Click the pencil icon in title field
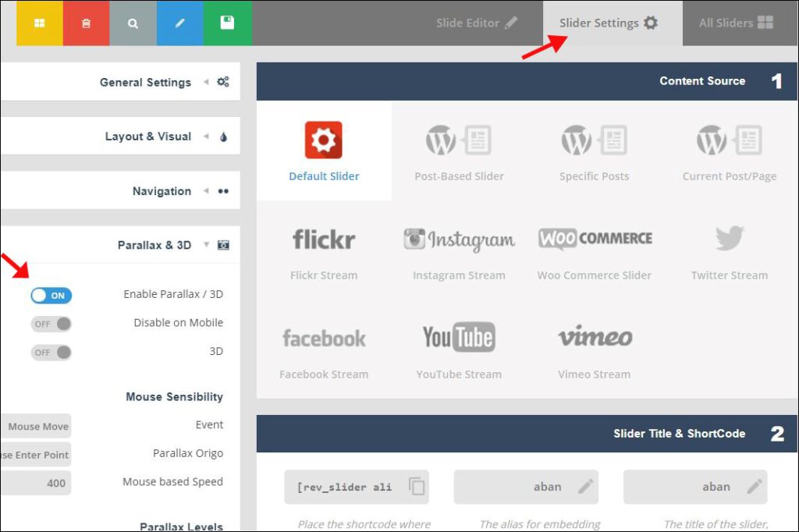 755,487
